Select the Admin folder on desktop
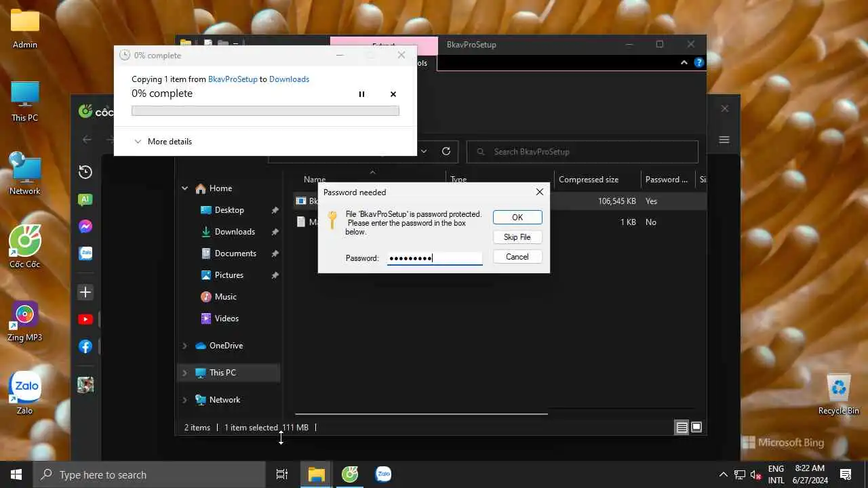 coord(25,28)
